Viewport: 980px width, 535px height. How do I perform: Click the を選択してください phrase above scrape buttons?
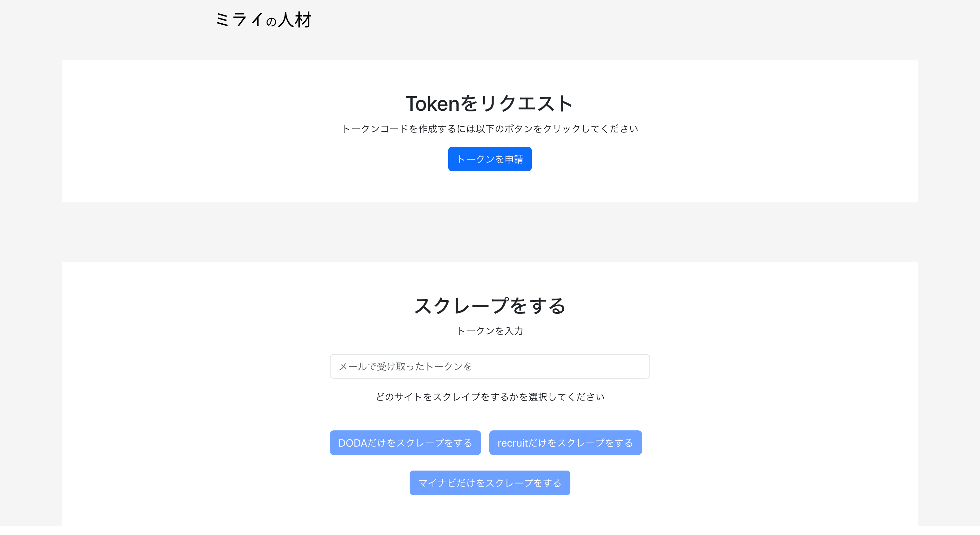pos(562,397)
